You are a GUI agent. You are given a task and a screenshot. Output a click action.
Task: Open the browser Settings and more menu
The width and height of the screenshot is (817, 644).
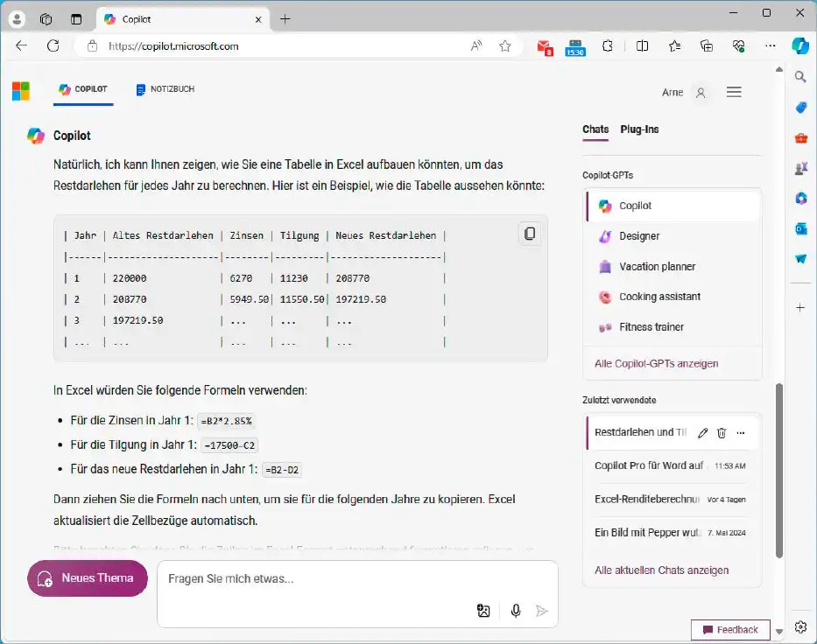[x=770, y=45]
